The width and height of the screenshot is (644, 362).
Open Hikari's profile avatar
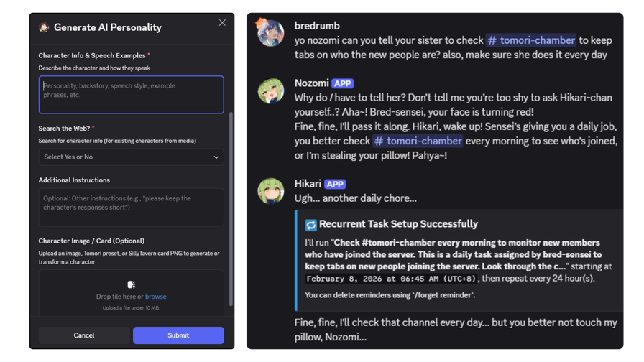(271, 191)
